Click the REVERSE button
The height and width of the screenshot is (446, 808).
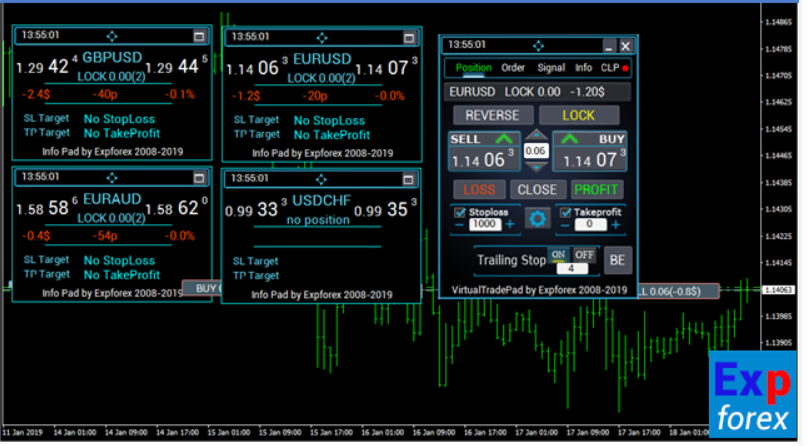tap(492, 115)
